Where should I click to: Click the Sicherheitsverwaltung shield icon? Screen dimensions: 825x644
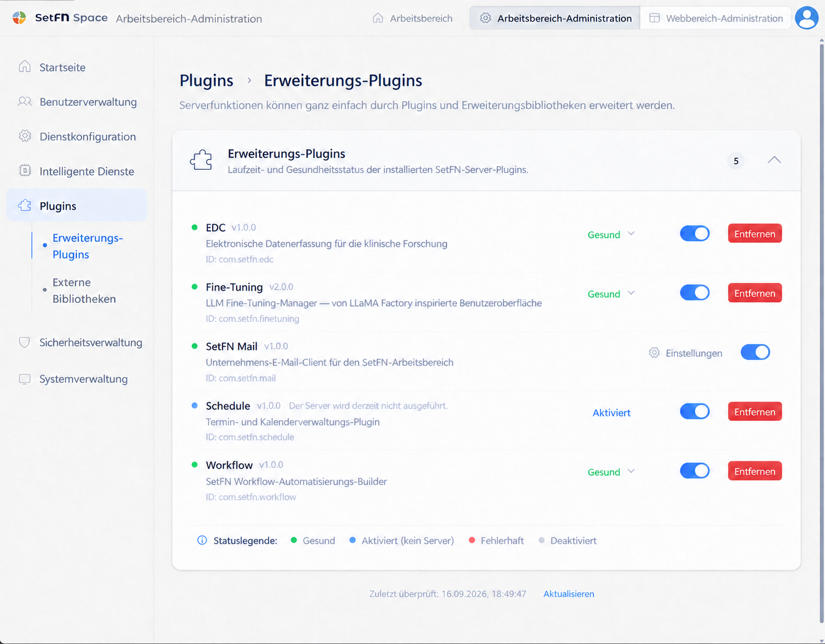click(x=24, y=342)
